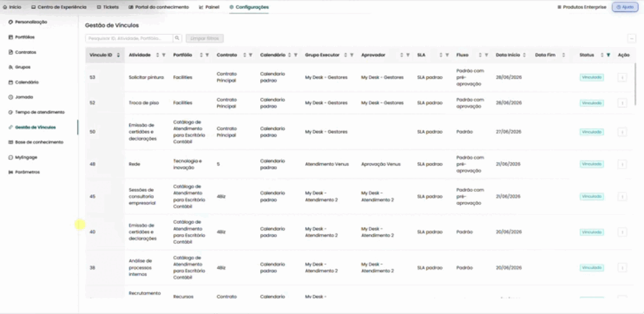Select Gestão de Vínculos in sidebar

pos(32,127)
